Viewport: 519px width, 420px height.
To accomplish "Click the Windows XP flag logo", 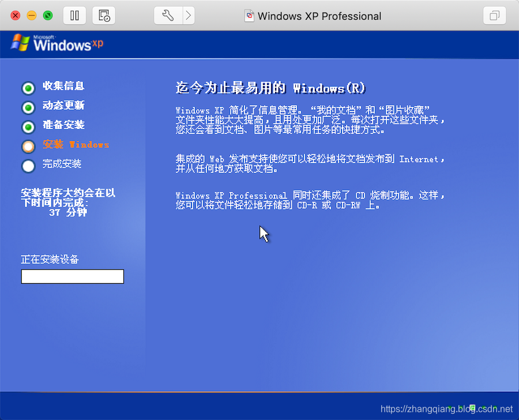I will (x=20, y=42).
